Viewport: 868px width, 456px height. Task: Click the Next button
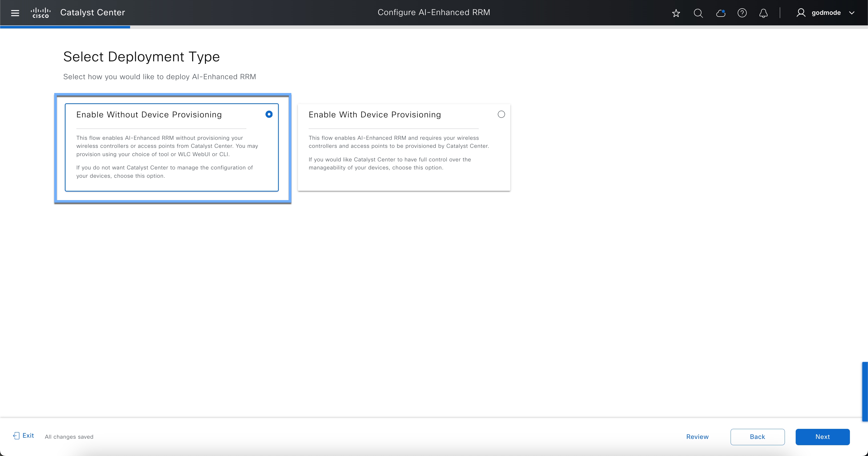point(823,437)
